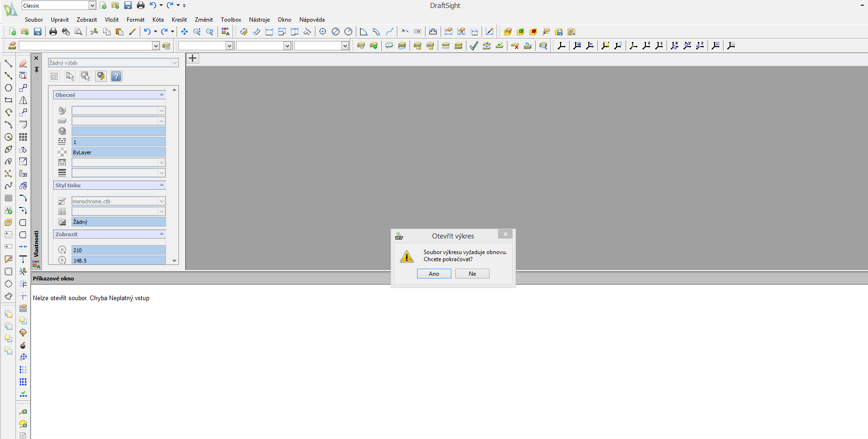Pick the Eraser delete tool
The image size is (868, 439).
(23, 64)
